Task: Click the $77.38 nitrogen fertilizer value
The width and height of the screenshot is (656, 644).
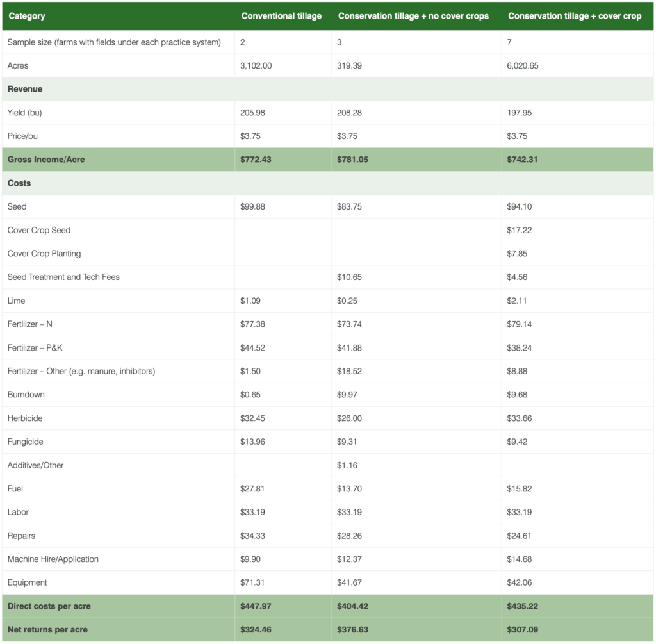Action: point(252,324)
